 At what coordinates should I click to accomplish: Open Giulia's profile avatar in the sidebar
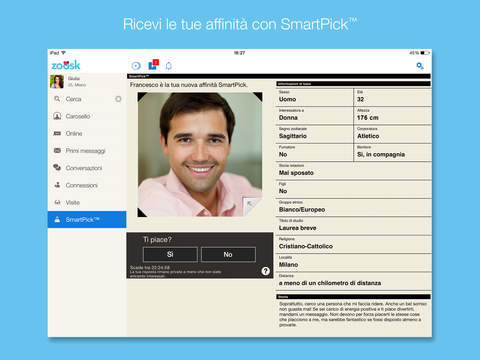[x=57, y=82]
